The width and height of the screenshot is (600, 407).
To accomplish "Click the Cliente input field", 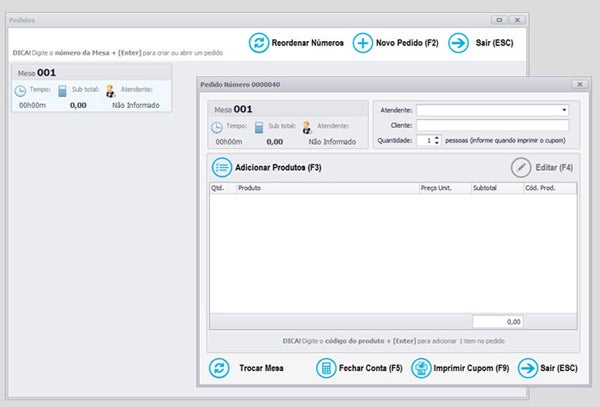I will (x=492, y=125).
